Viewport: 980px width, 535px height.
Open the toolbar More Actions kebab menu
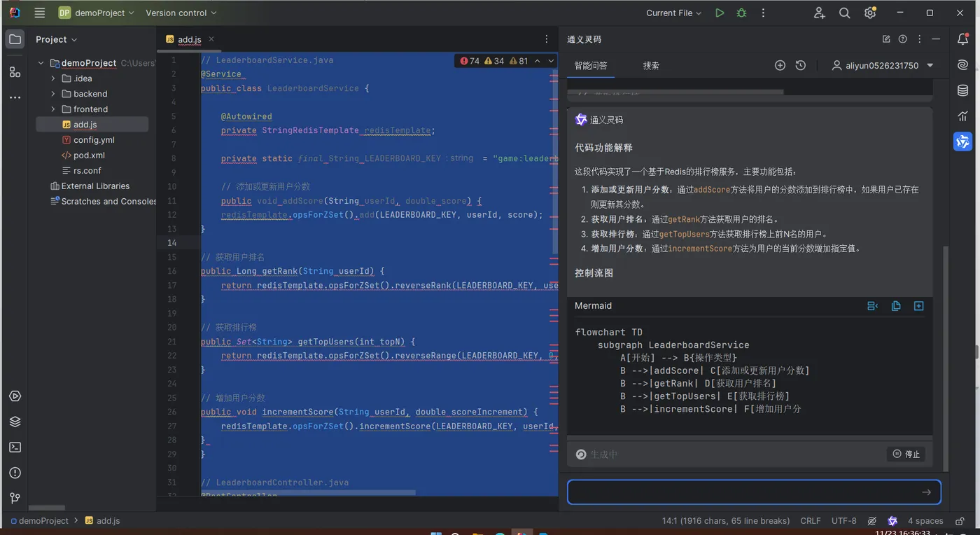[763, 13]
